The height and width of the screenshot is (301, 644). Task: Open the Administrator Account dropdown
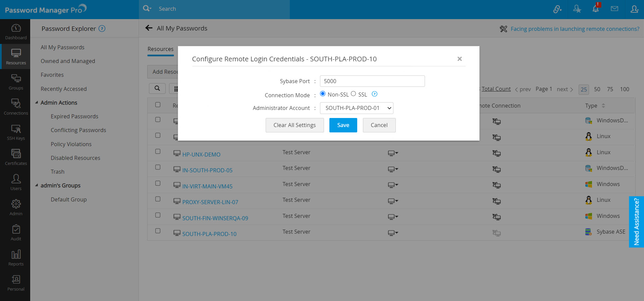coord(356,108)
